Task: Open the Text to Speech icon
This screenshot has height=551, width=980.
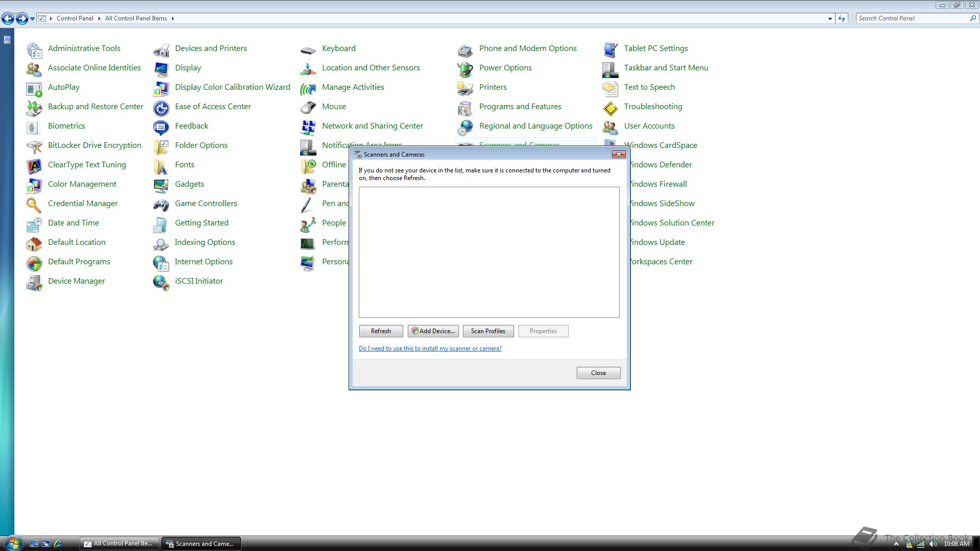Action: 610,88
